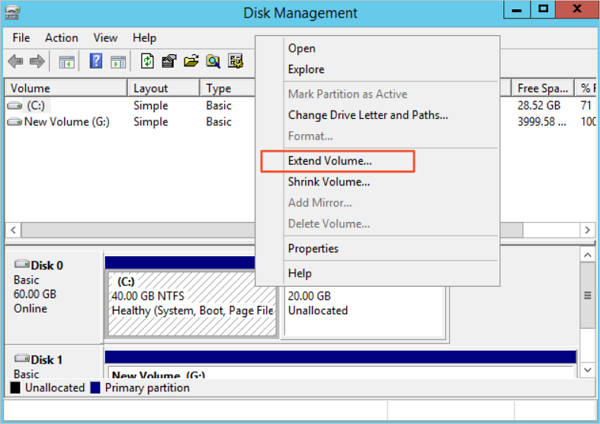Image resolution: width=600 pixels, height=424 pixels.
Task: Open the View menu
Action: tap(105, 38)
